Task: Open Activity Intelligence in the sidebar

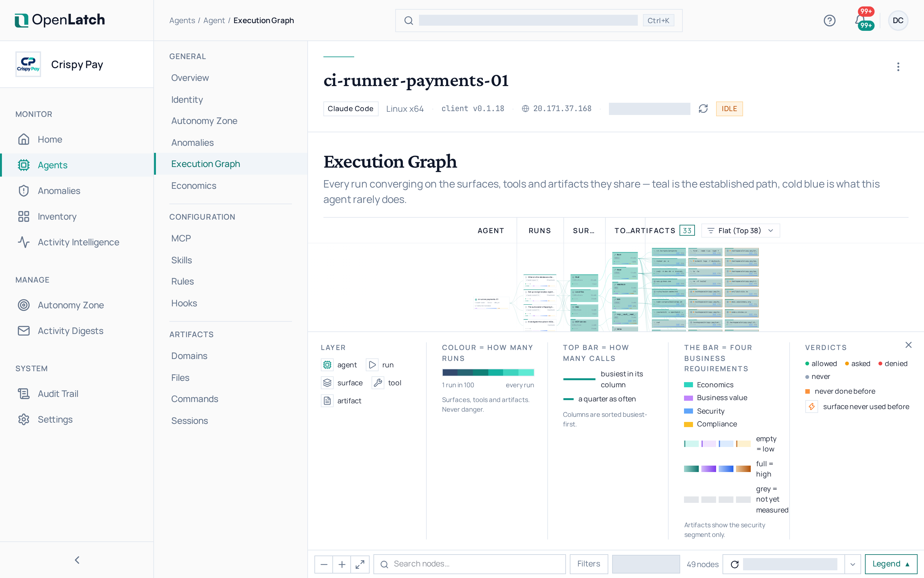Action: pyautogui.click(x=77, y=242)
